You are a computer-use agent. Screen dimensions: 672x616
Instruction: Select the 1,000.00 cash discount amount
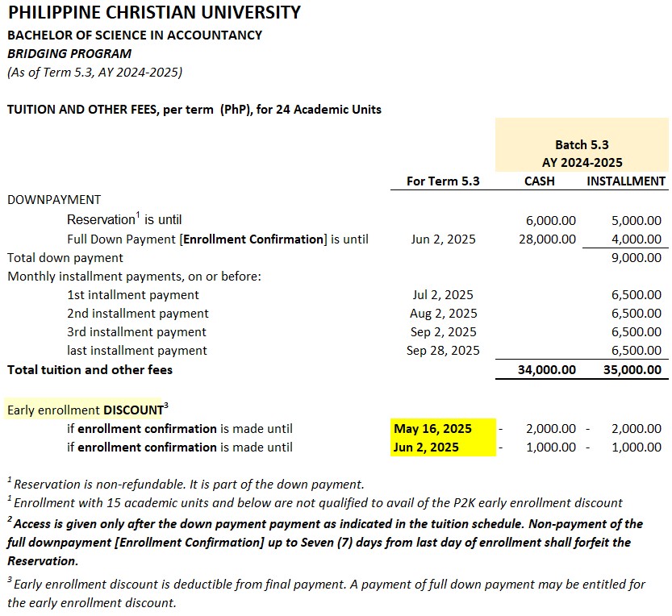[551, 447]
